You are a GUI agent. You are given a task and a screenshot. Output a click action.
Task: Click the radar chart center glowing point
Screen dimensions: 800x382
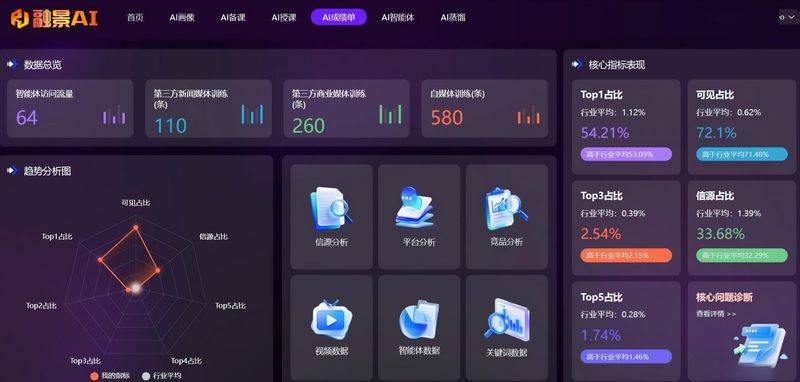pos(136,288)
